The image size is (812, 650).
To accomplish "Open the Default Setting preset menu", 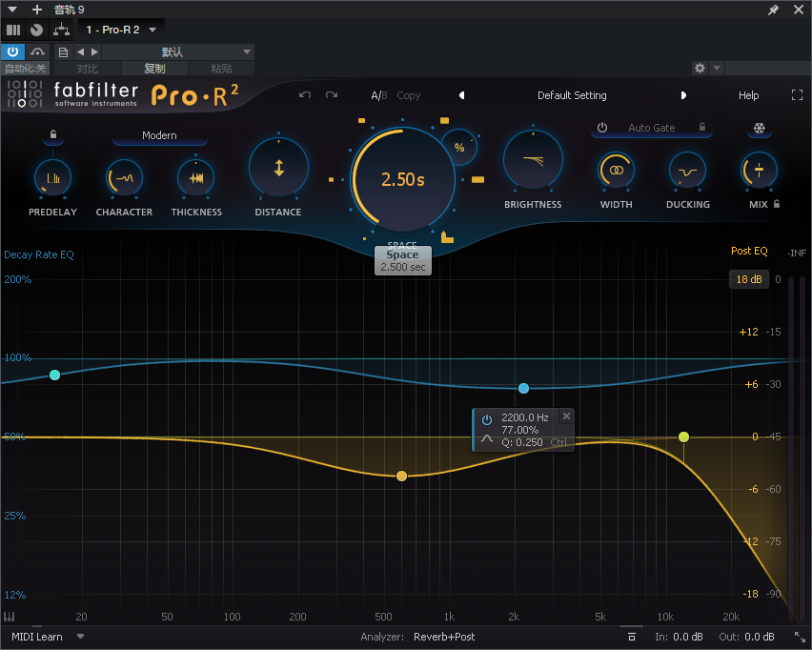I will point(572,95).
